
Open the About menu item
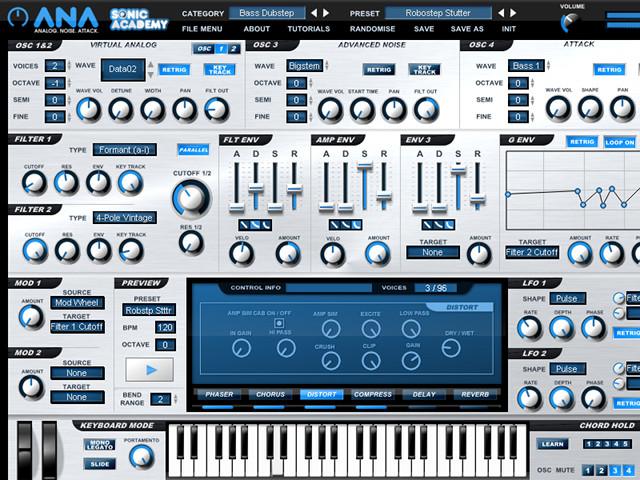tap(256, 29)
